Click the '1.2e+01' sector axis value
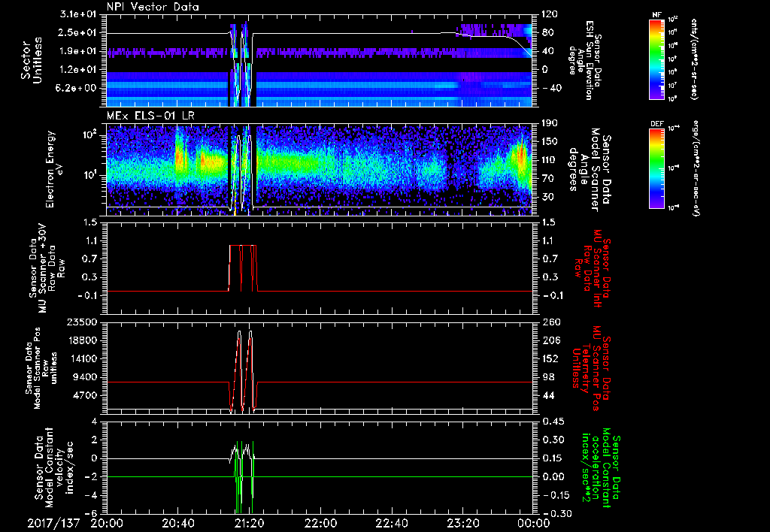Screen dimensions: 770x532 pyautogui.click(x=78, y=70)
